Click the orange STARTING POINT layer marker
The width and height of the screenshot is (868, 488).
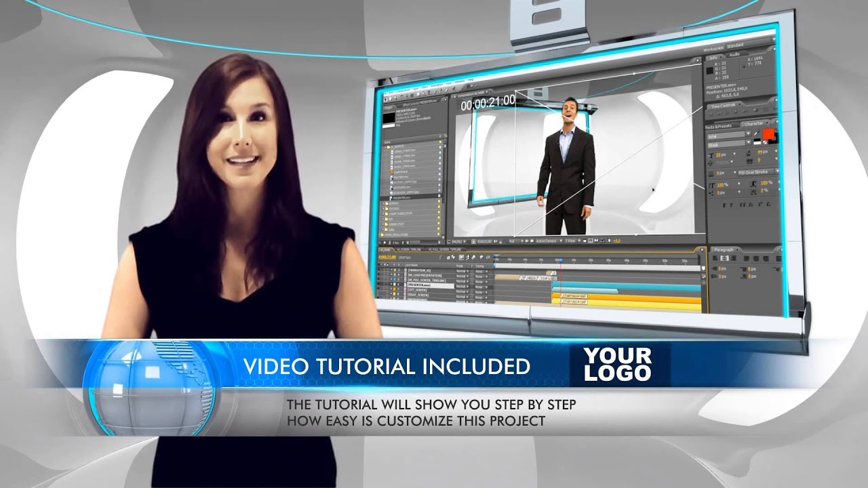coord(575,296)
